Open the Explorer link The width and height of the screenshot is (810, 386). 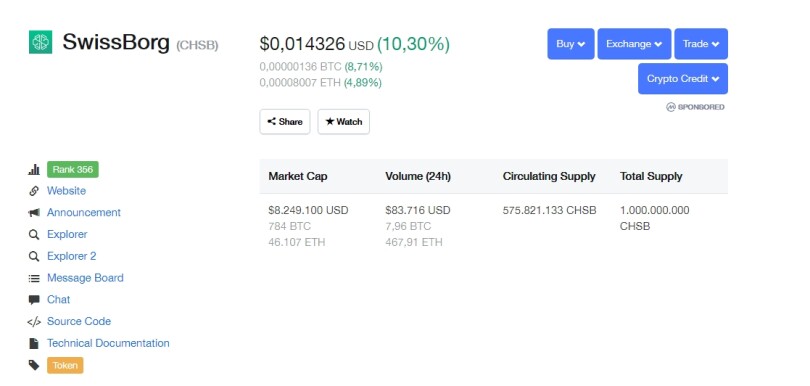click(67, 234)
